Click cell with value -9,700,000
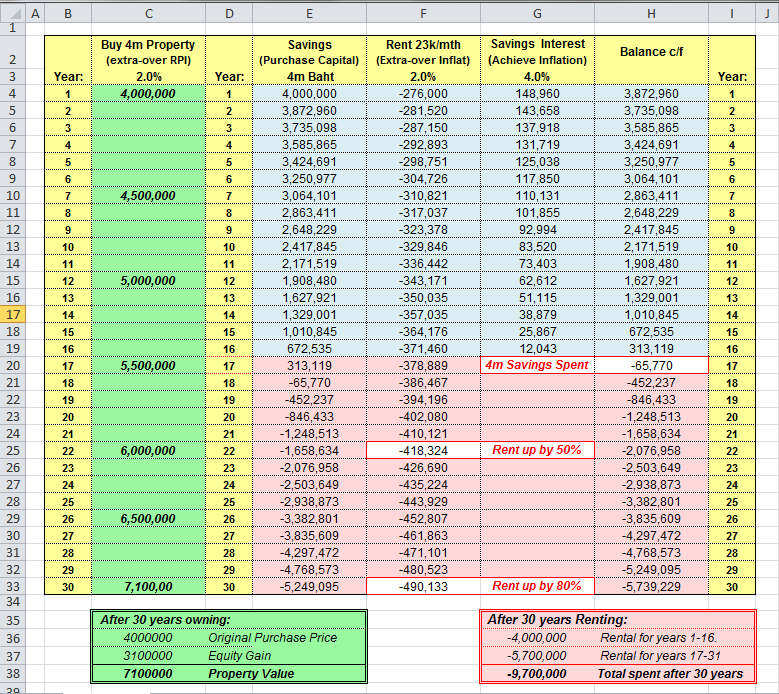The image size is (779, 694). point(537,674)
